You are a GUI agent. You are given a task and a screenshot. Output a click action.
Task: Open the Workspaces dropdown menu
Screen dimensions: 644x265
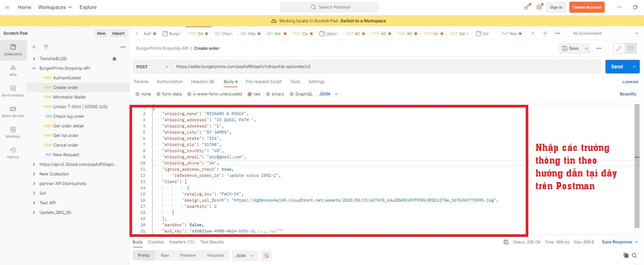point(55,7)
